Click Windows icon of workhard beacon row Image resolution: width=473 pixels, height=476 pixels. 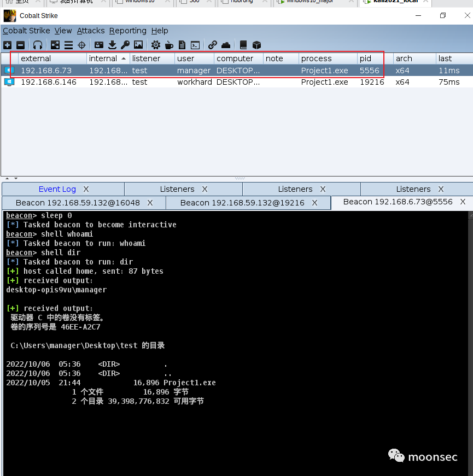coord(9,82)
